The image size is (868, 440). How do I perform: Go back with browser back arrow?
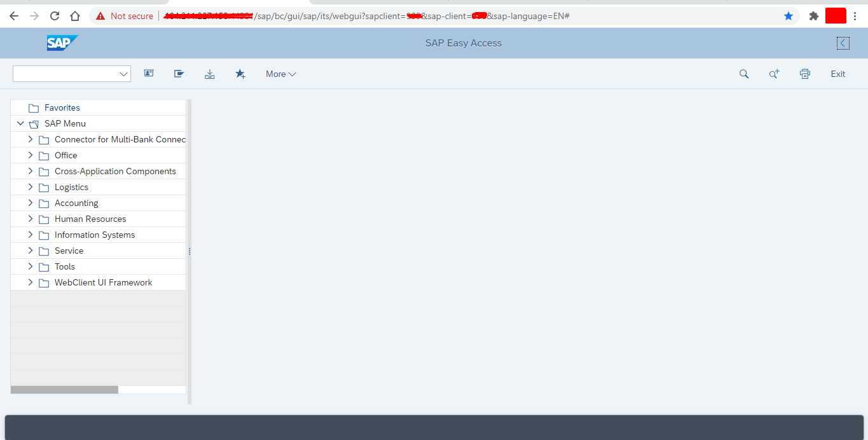[x=14, y=16]
